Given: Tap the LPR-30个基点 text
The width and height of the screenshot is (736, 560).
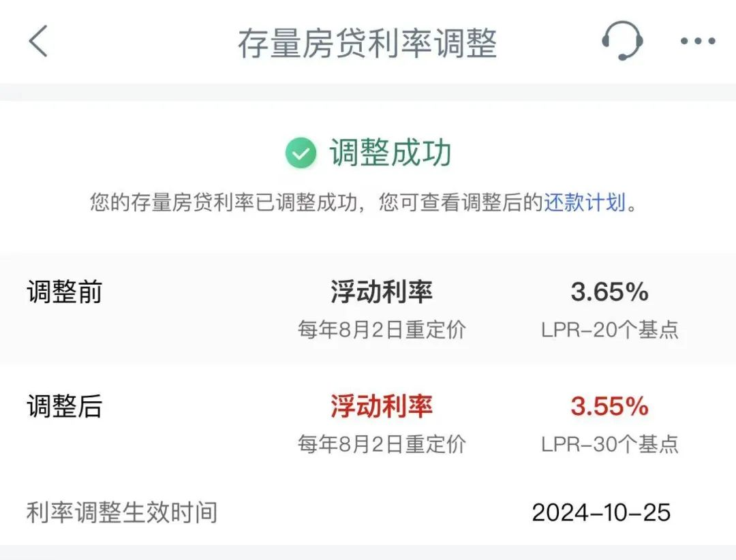Looking at the screenshot, I should 610,444.
